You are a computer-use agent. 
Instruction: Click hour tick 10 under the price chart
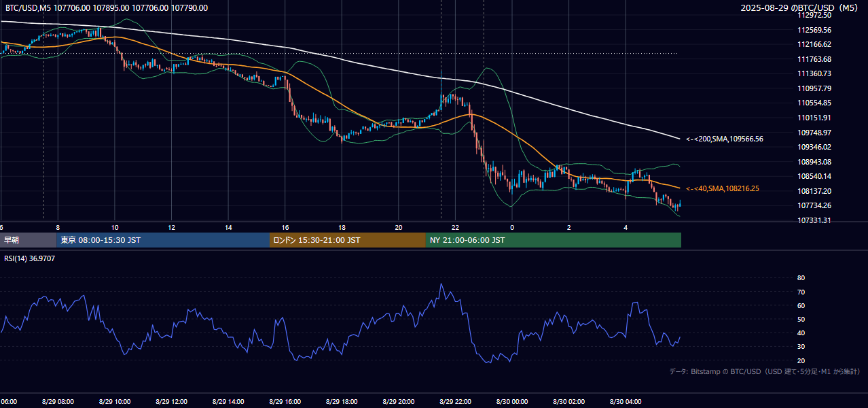(x=115, y=227)
